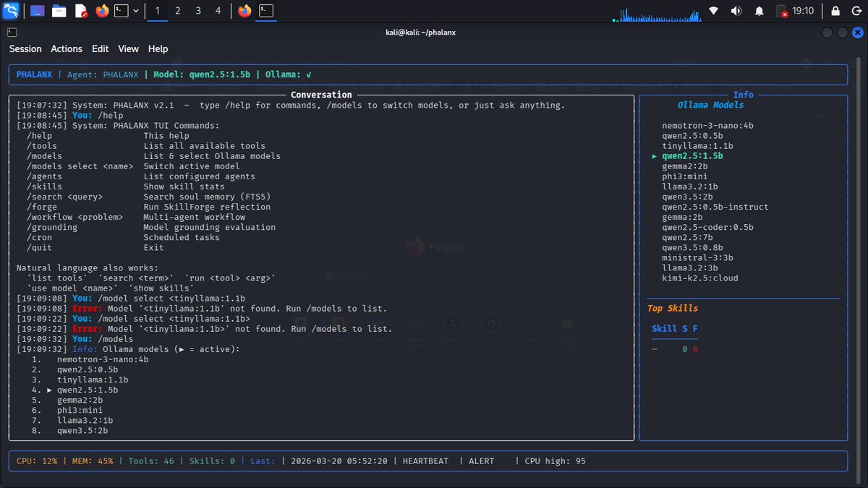Open the Help menu
This screenshot has height=488, width=868.
[x=158, y=49]
